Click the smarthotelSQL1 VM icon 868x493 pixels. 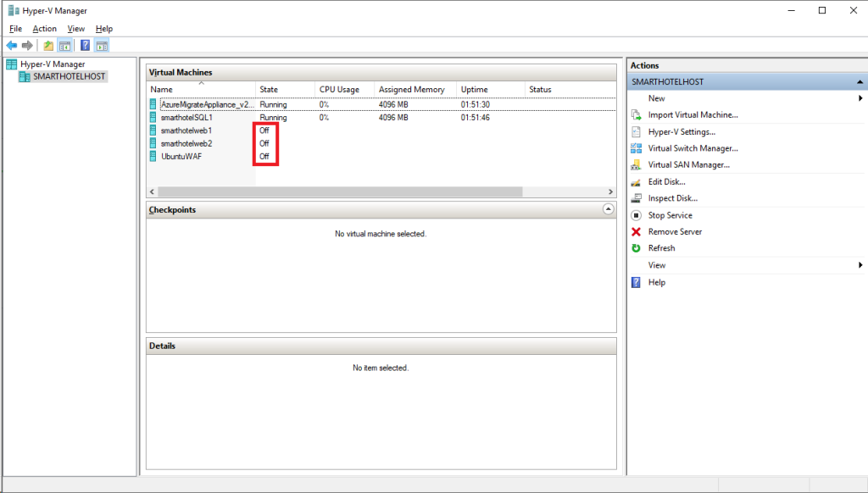tap(153, 117)
